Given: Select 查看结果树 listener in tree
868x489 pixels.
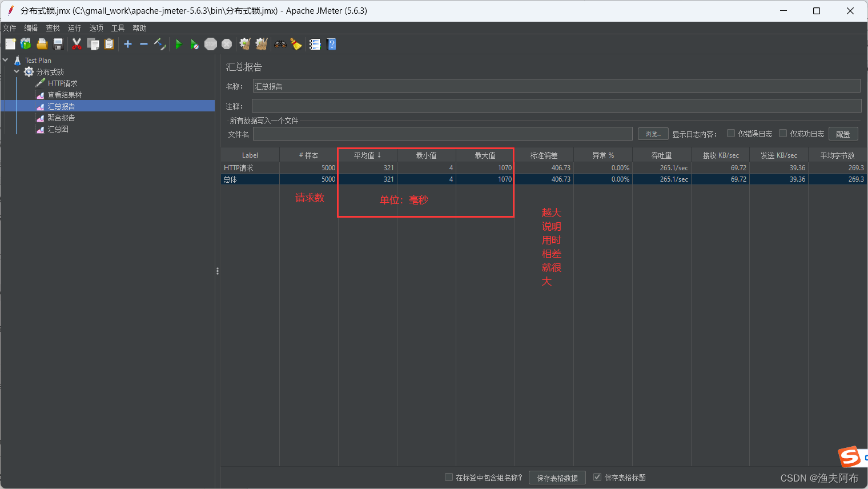Looking at the screenshot, I should click(65, 95).
